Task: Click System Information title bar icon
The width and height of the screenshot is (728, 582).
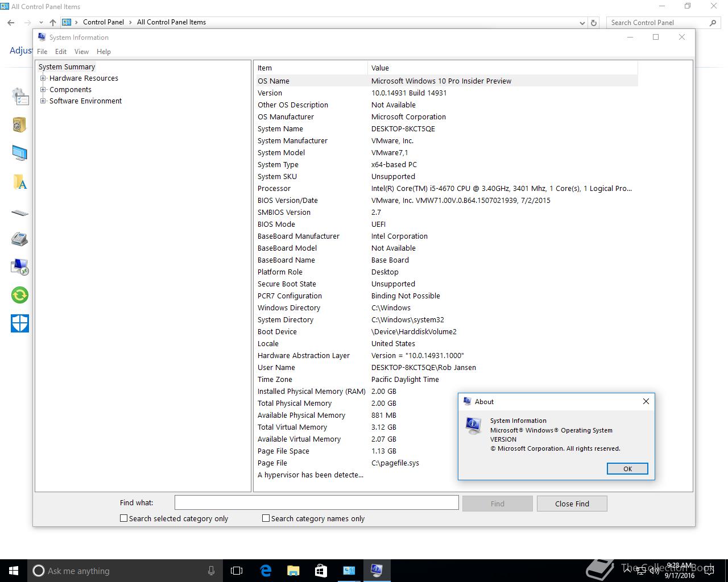Action: (42, 37)
